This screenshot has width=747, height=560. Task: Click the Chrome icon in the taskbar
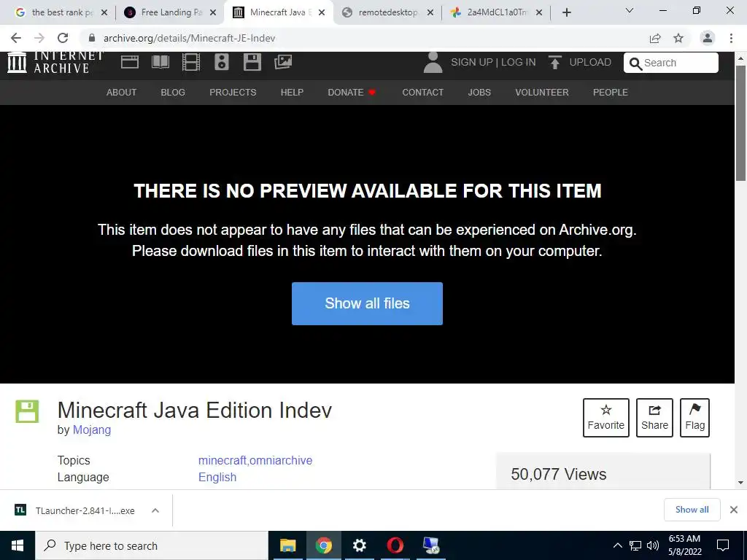click(x=323, y=545)
